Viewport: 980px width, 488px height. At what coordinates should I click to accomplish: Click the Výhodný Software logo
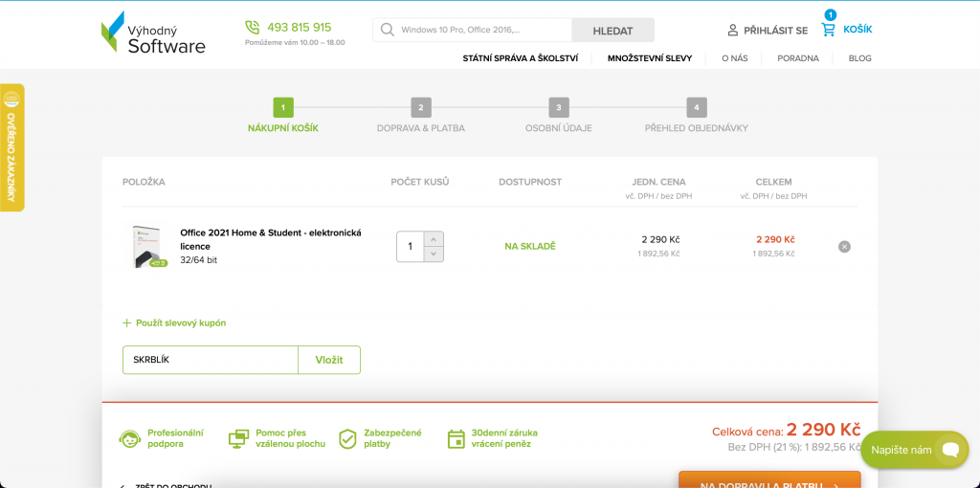(153, 32)
